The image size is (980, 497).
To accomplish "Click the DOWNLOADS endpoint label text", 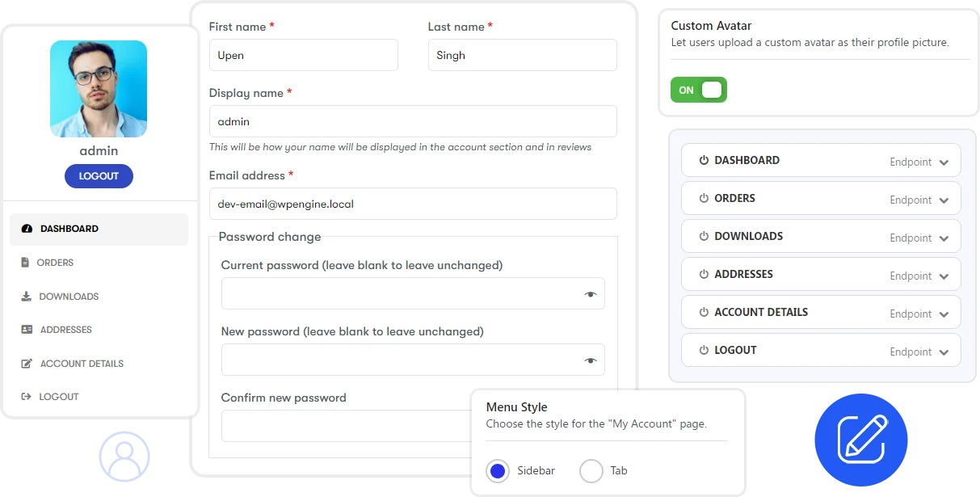I will [x=748, y=236].
